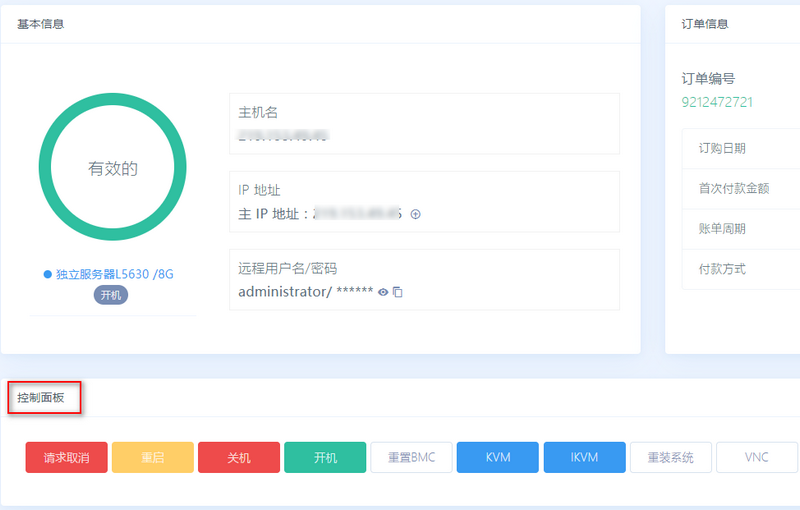This screenshot has height=510, width=800.
Task: Select the 控制面板 section header
Action: coord(41,398)
